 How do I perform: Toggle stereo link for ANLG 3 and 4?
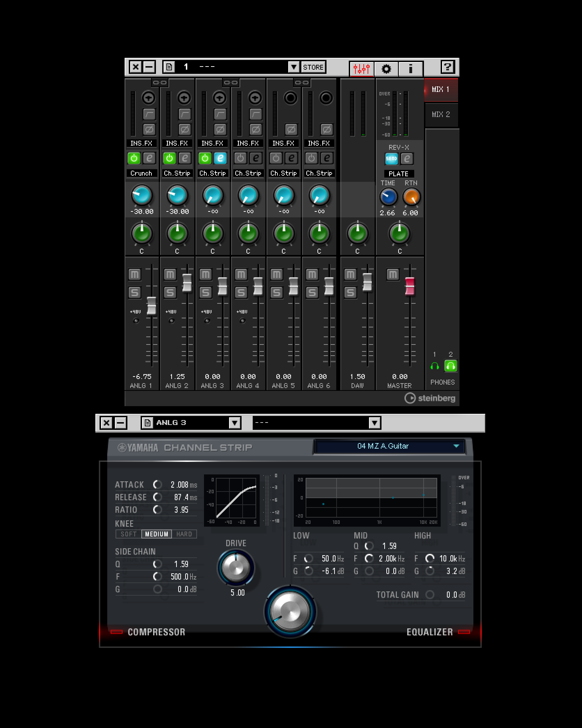pos(231,83)
